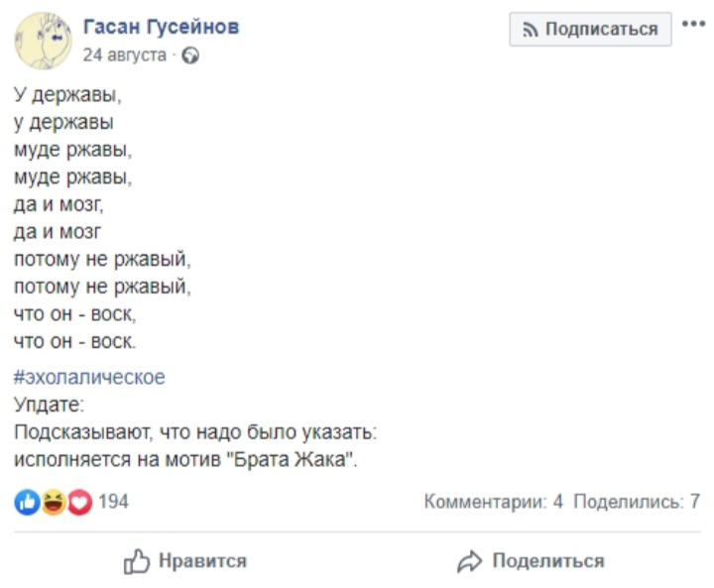Open Гасан Гусейнов profile name link
The width and height of the screenshot is (714, 588).
[160, 27]
